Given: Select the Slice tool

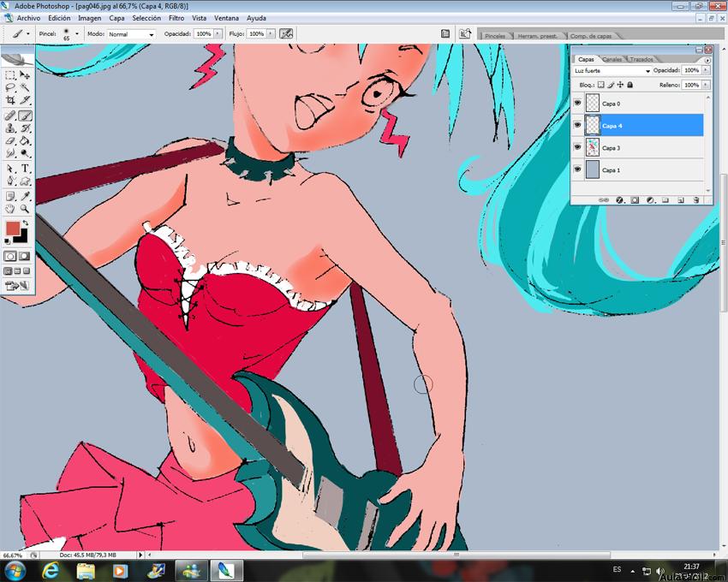Looking at the screenshot, I should coord(25,100).
